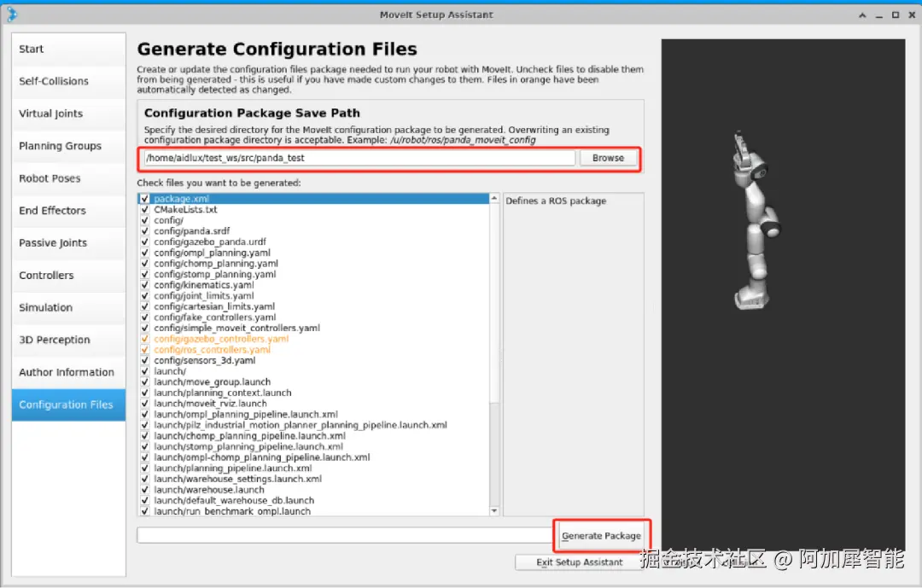Select launch/planning_context.launch in list
The height and width of the screenshot is (588, 922).
[222, 393]
